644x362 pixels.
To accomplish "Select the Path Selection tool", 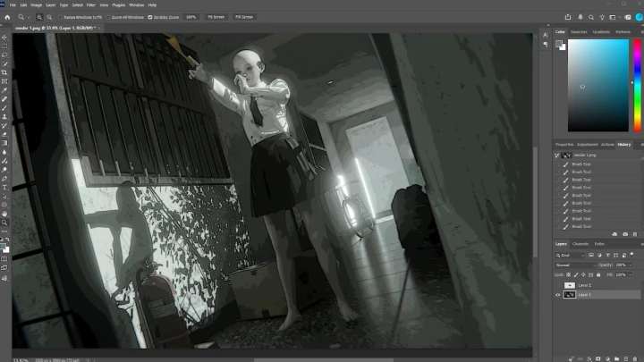I will tap(4, 196).
